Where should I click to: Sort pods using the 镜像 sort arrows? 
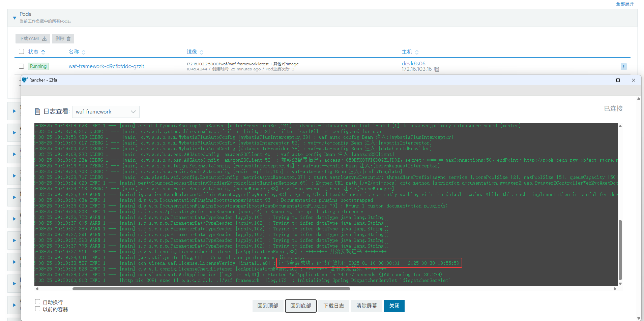pyautogui.click(x=202, y=52)
